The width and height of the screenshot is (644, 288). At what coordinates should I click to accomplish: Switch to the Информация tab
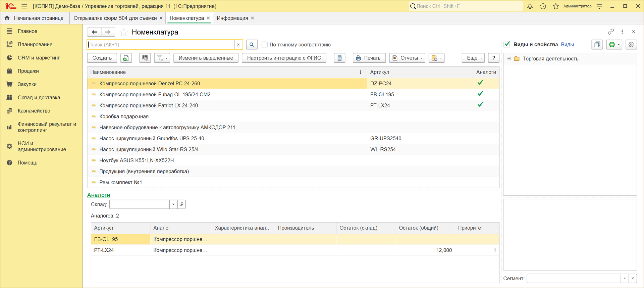(x=232, y=18)
